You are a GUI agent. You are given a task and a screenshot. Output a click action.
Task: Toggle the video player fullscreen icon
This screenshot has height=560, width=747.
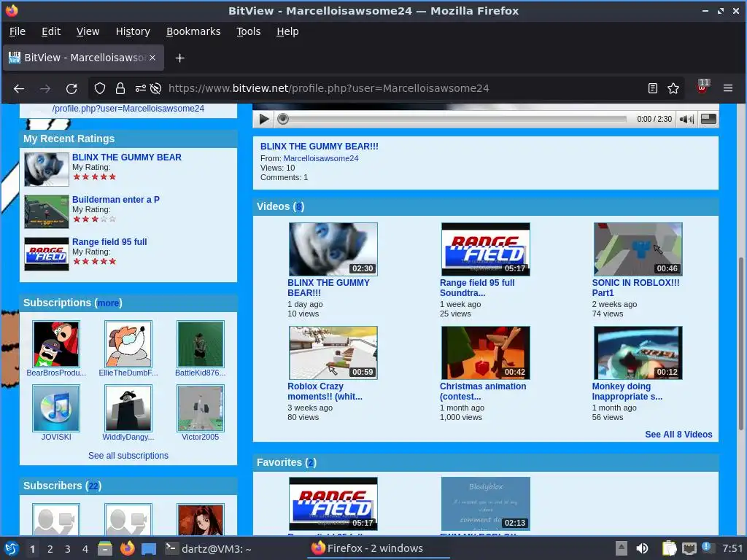pos(708,119)
